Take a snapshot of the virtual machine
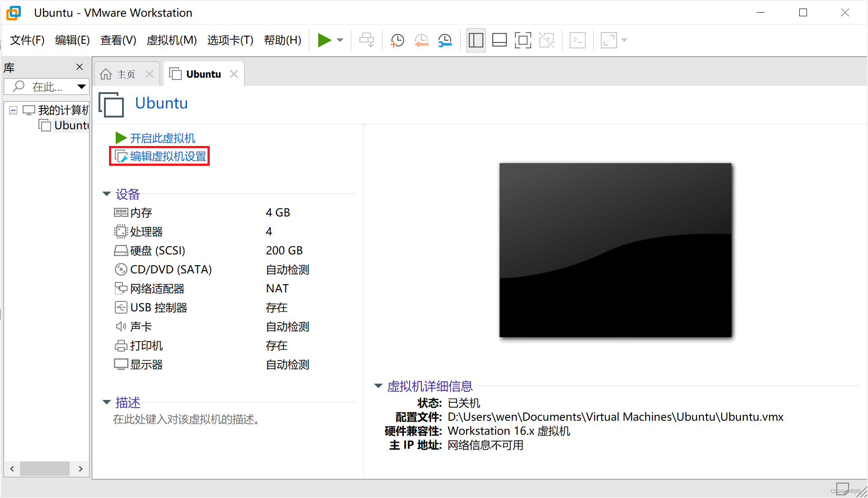868x498 pixels. click(x=397, y=40)
